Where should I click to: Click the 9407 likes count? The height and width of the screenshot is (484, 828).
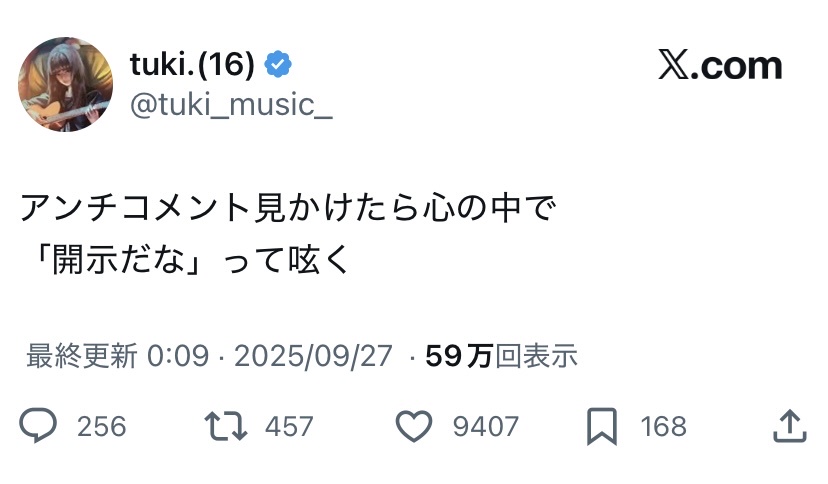485,427
